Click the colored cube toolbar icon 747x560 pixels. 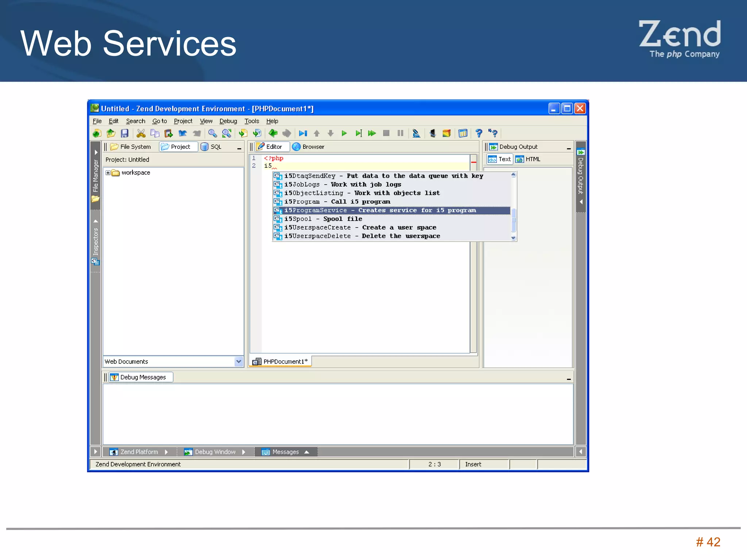click(446, 133)
